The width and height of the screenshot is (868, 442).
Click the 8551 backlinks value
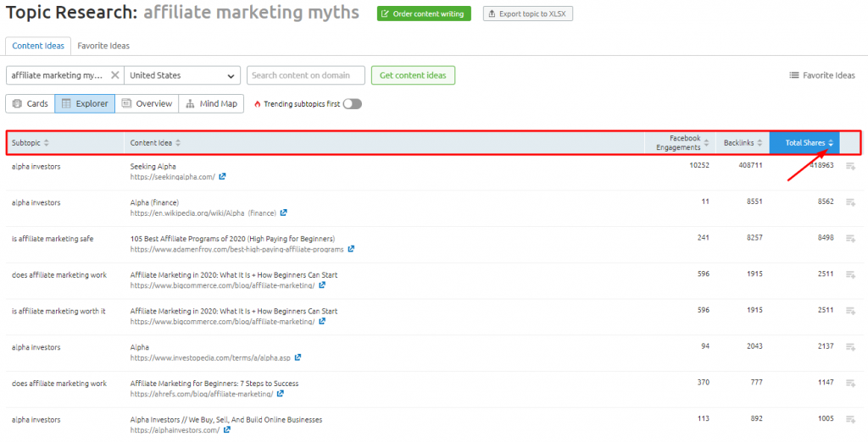(x=754, y=202)
